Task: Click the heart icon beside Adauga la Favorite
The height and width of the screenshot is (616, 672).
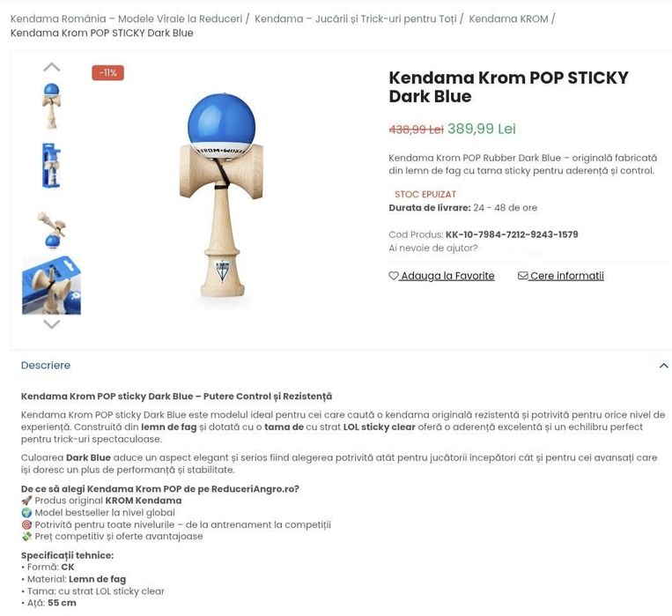Action: click(x=394, y=276)
